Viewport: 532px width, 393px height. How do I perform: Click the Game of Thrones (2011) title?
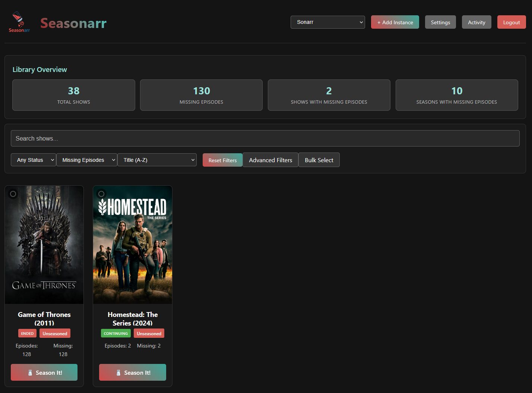click(x=44, y=319)
